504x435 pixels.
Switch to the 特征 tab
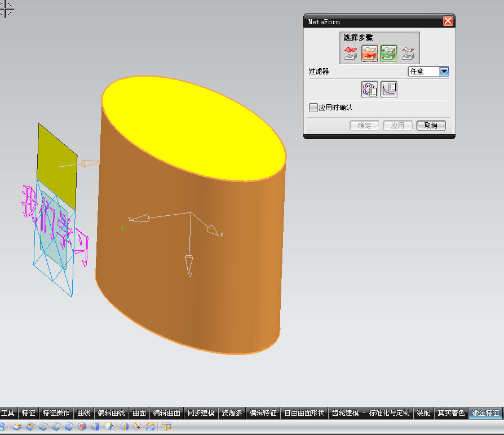pyautogui.click(x=28, y=413)
